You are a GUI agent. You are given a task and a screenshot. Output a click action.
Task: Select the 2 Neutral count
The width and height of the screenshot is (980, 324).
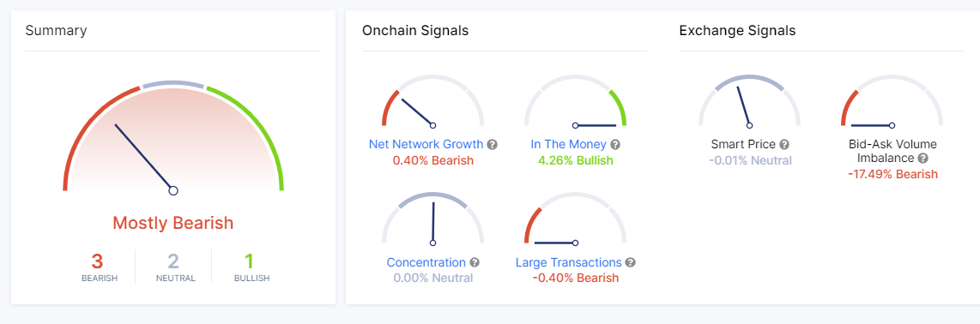(x=176, y=267)
